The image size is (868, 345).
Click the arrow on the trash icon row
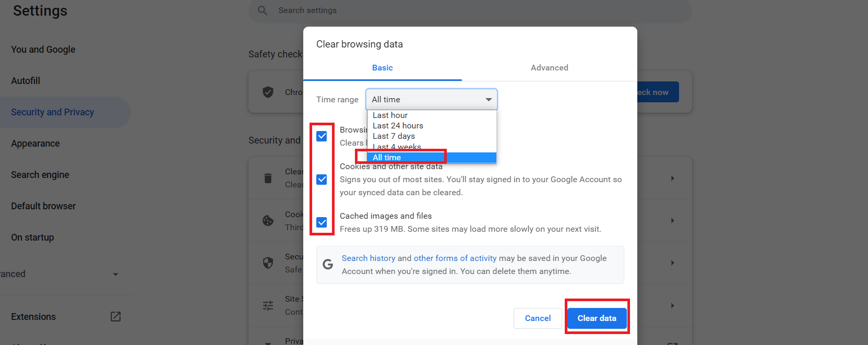pyautogui.click(x=672, y=179)
